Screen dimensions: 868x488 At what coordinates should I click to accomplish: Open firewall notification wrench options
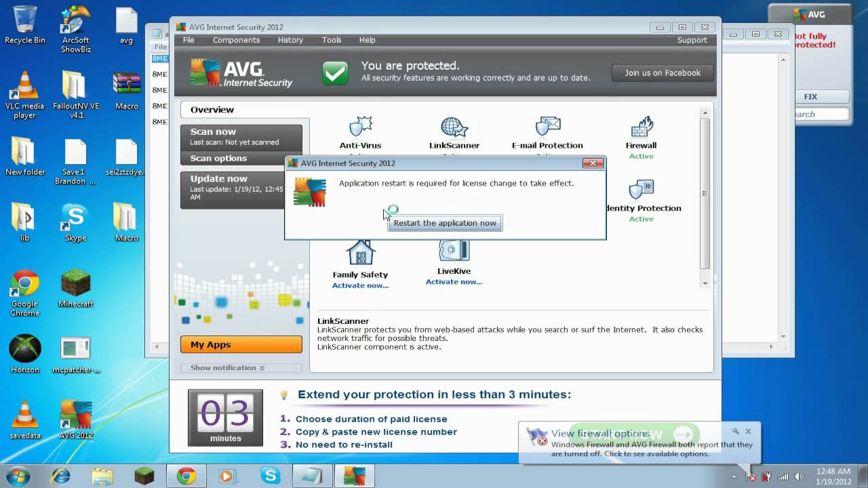click(x=735, y=431)
